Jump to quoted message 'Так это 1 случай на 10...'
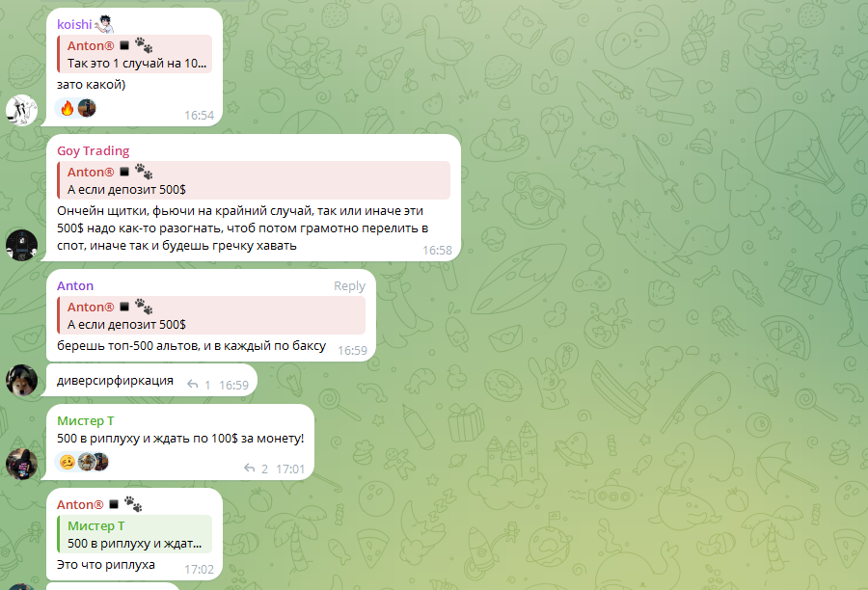 coord(135,54)
